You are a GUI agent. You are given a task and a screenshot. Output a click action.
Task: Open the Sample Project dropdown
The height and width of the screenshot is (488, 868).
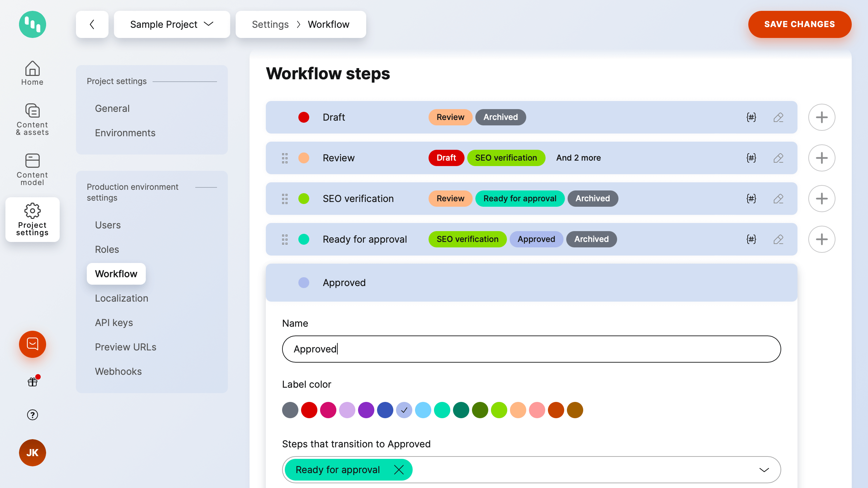[172, 24]
